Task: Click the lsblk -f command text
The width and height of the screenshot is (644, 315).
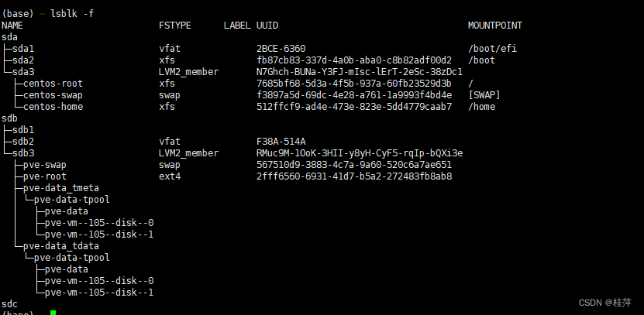Action: click(72, 13)
